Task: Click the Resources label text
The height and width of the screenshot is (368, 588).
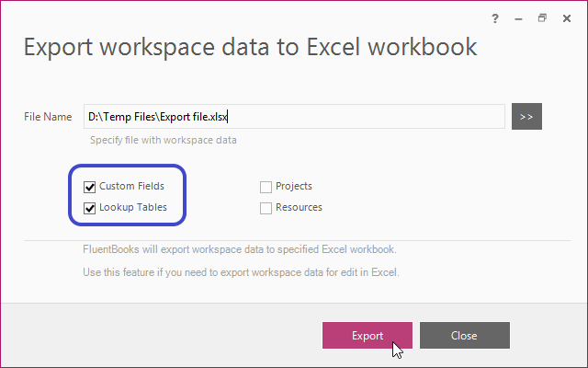Action: [x=299, y=207]
